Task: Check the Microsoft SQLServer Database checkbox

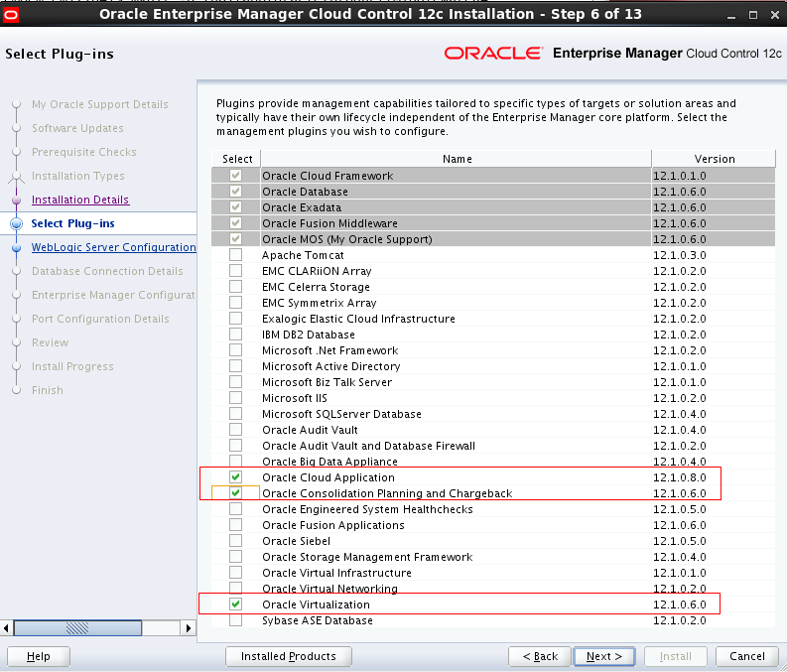Action: 235,414
